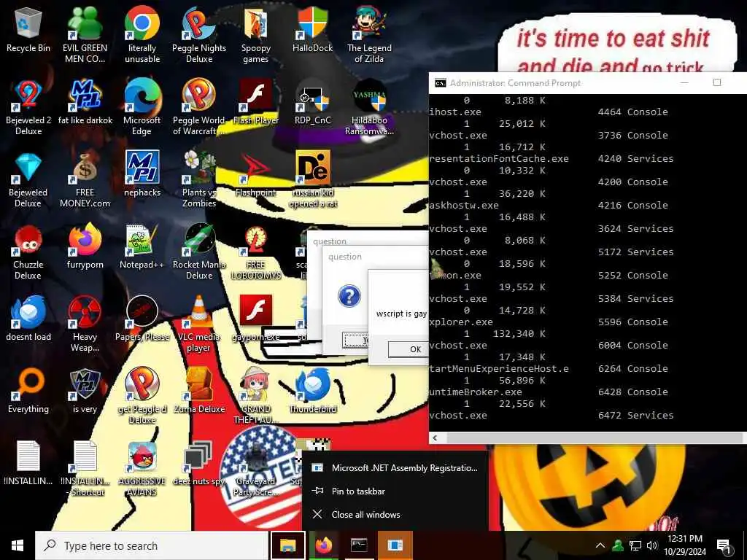Open the is very shortcut
The width and height of the screenshot is (747, 560).
[85, 391]
